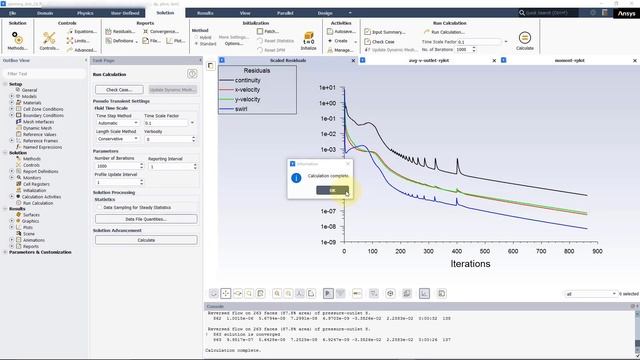The height and width of the screenshot is (360, 640).
Task: Click the pointer select tool in graphics toolbar
Action: [328, 293]
